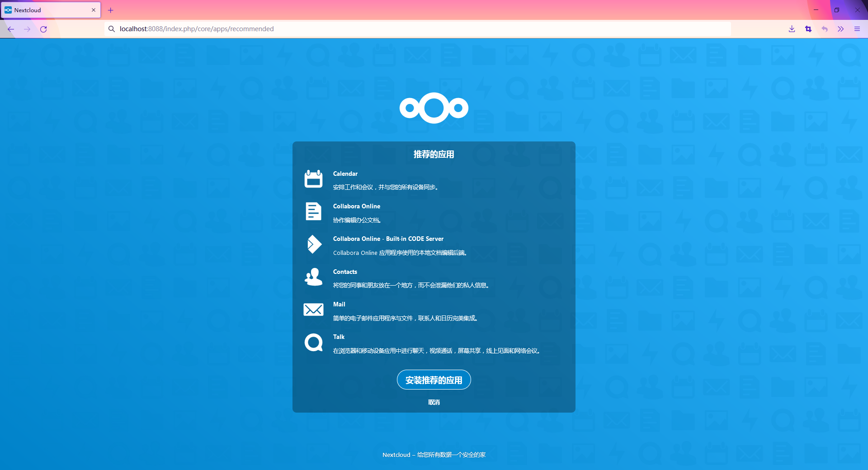Click the Calendar app icon
This screenshot has width=868, height=470.
tap(313, 179)
